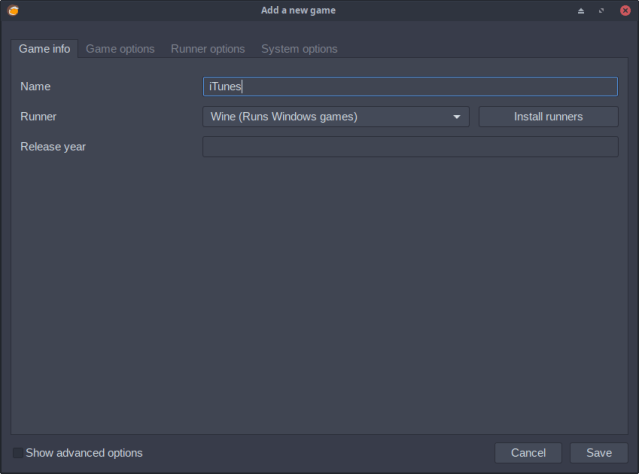Save the new game entry
Screen dimensions: 639x474
(598, 453)
